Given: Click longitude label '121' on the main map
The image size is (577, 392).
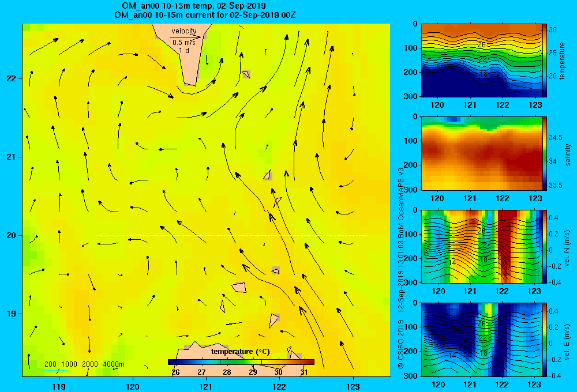Looking at the screenshot, I should (206, 386).
